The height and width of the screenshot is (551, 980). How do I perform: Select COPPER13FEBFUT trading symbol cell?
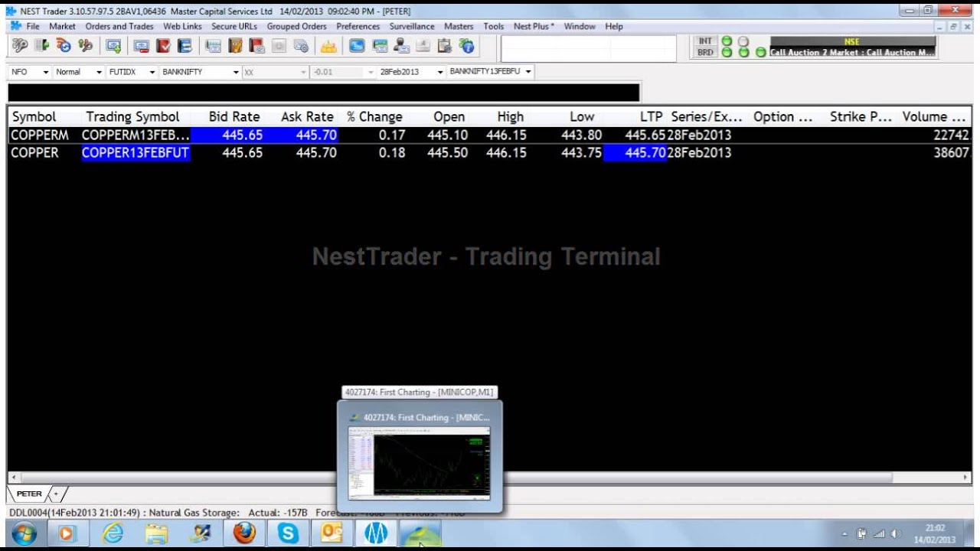click(x=136, y=153)
